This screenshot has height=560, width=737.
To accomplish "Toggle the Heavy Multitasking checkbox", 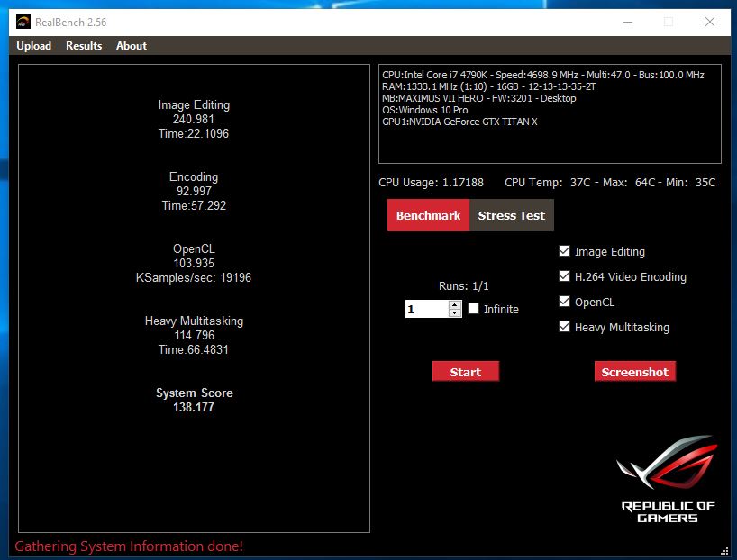I will click(x=565, y=327).
